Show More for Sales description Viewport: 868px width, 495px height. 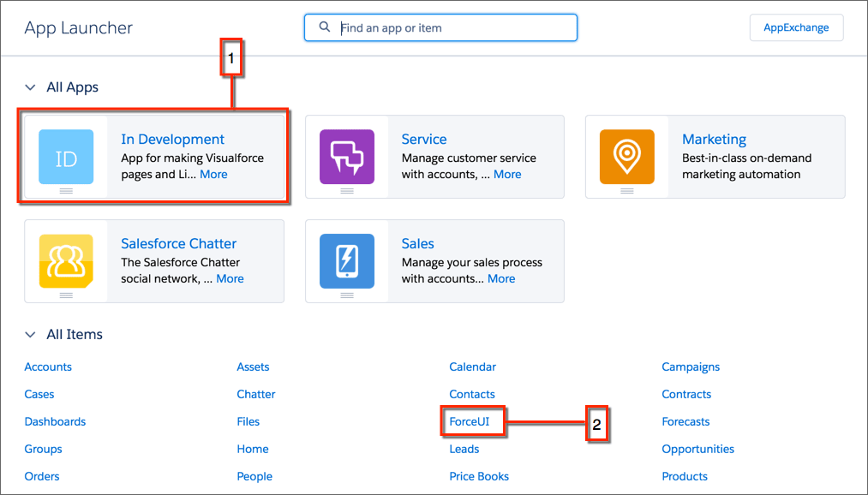(x=501, y=278)
